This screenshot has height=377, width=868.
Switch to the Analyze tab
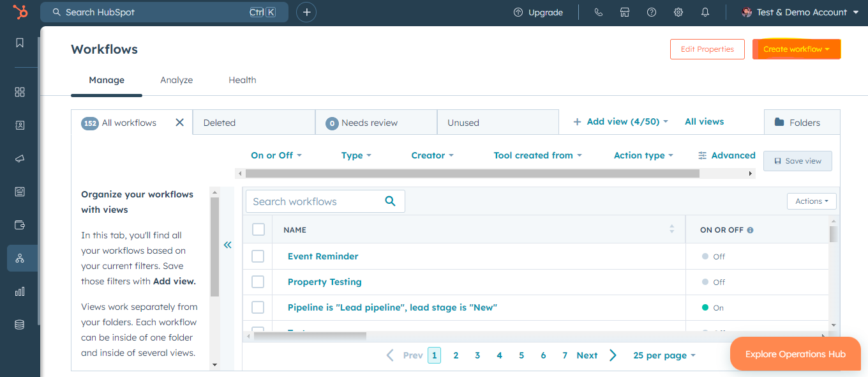point(176,80)
